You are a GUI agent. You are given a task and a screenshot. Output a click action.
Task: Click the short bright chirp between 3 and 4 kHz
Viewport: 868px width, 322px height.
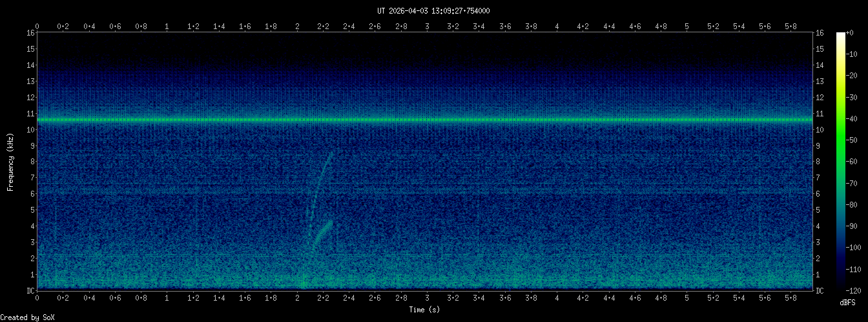(x=323, y=232)
